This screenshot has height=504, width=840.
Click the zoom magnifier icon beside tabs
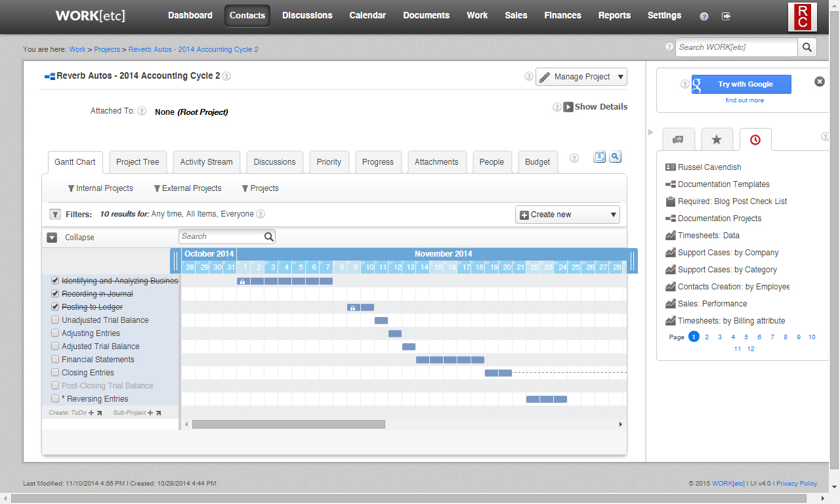[615, 157]
